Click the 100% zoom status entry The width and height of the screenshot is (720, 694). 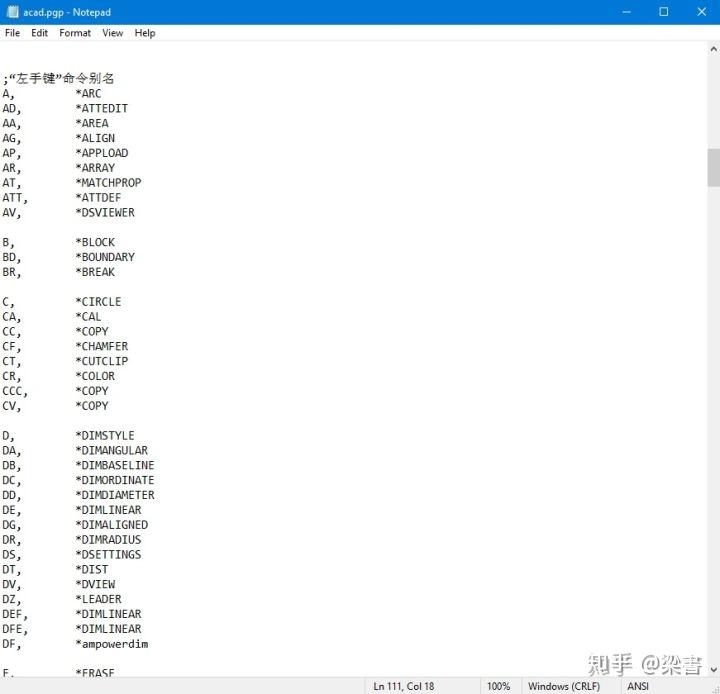pos(498,686)
